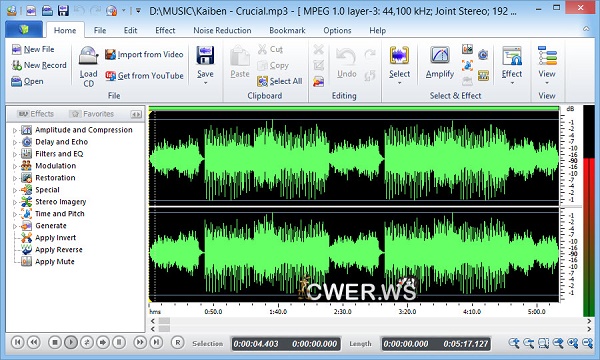
Task: Switch to the Edit ribbon tab
Action: point(130,31)
